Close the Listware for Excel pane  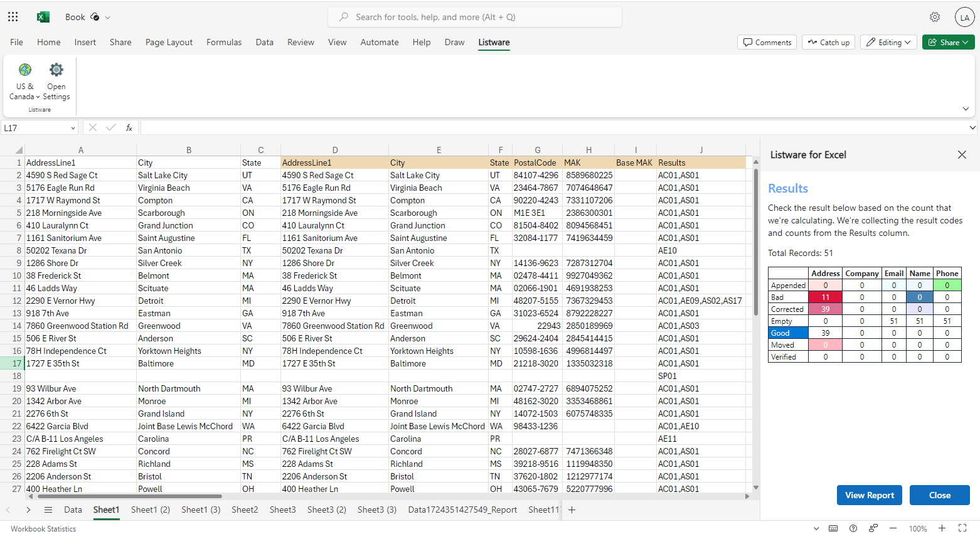click(x=962, y=154)
